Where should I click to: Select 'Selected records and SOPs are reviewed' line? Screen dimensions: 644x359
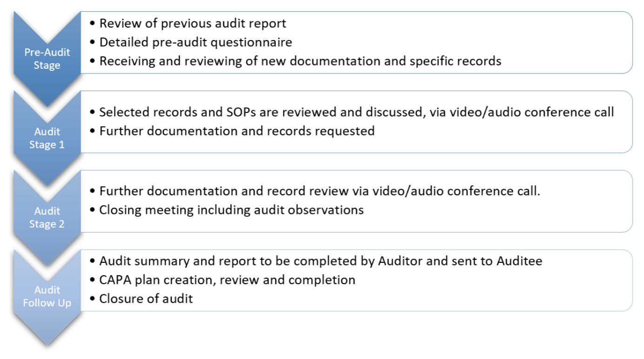click(356, 112)
